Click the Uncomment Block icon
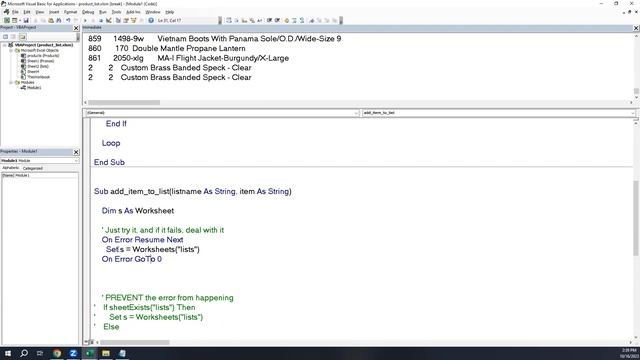 302,20
